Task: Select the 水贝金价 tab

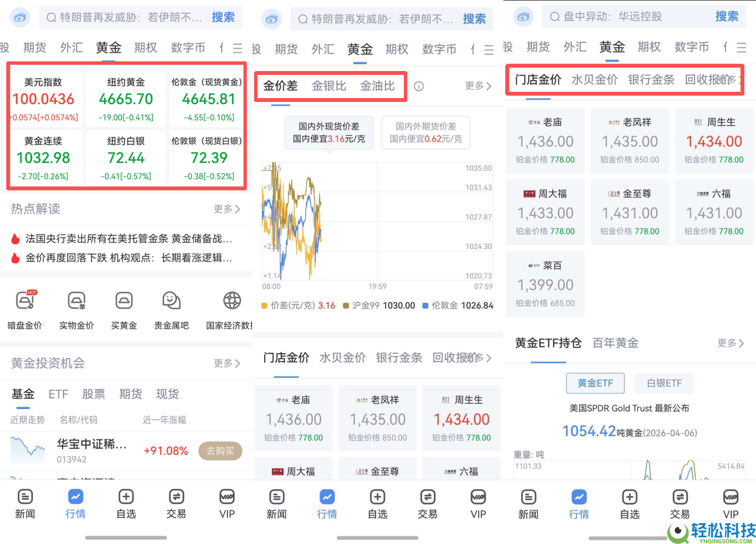Action: click(594, 80)
